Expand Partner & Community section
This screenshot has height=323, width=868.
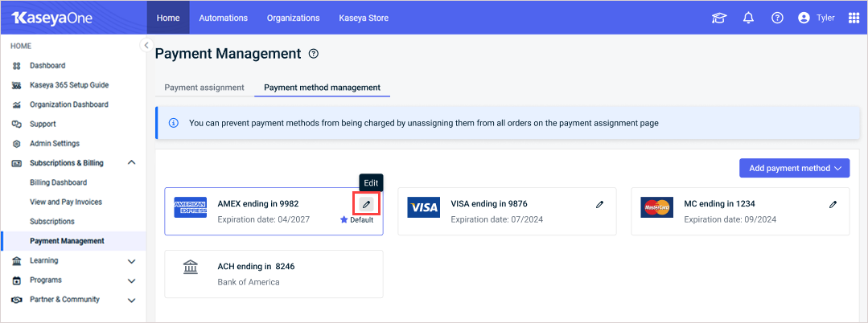tap(131, 300)
